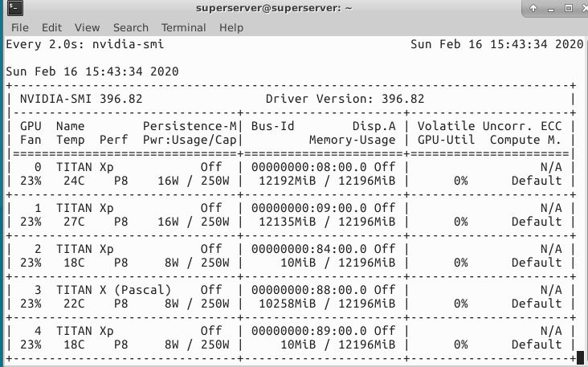Click temperature '22C' for GPU 3
588x367 pixels.
point(74,304)
